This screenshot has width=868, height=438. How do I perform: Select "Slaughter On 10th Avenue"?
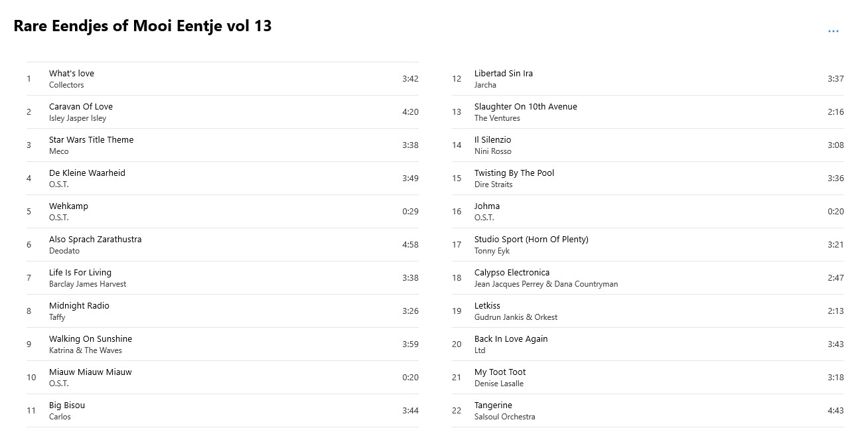(x=648, y=112)
